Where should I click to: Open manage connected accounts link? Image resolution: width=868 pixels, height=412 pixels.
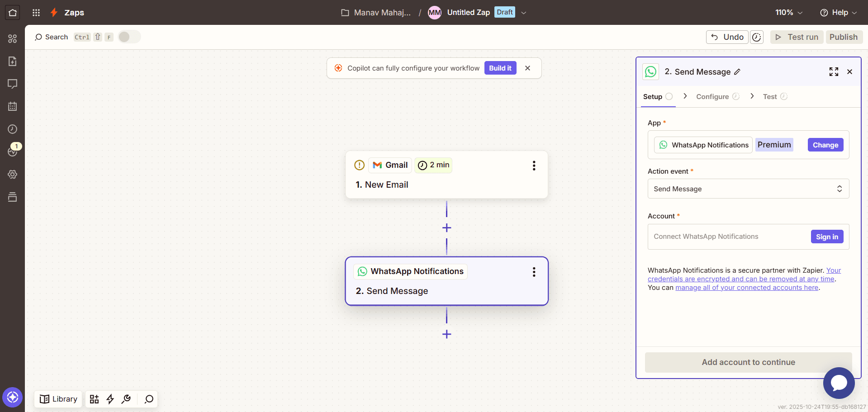(x=747, y=288)
